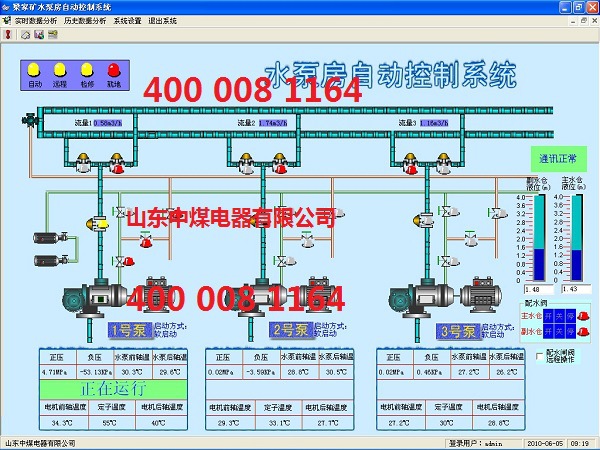Click the red valve on pump 1 branch
The image size is (600, 450).
(x=145, y=240)
